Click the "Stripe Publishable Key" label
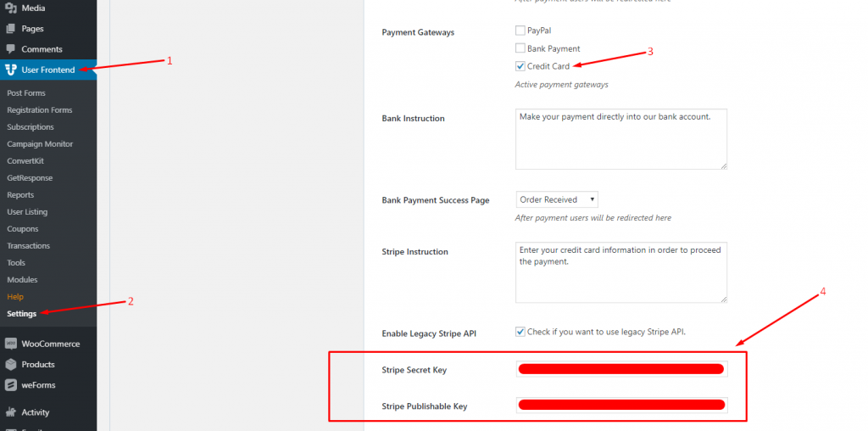868x431 pixels. tap(425, 406)
